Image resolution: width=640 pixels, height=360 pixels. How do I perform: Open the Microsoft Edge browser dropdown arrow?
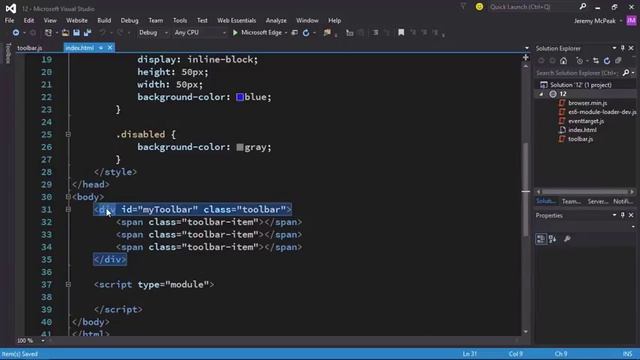tap(286, 33)
